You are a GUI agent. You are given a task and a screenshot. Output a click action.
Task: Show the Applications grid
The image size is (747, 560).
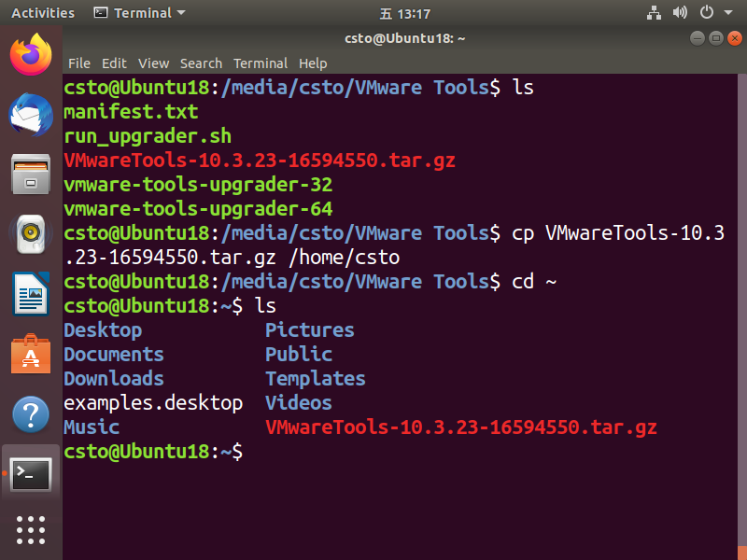pos(30,530)
